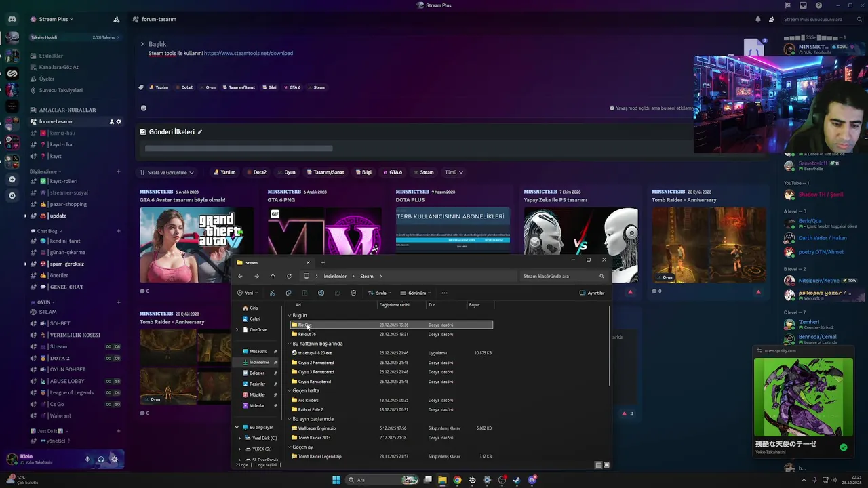Click the Cut scissors icon in Explorer
868x488 pixels.
click(272, 293)
